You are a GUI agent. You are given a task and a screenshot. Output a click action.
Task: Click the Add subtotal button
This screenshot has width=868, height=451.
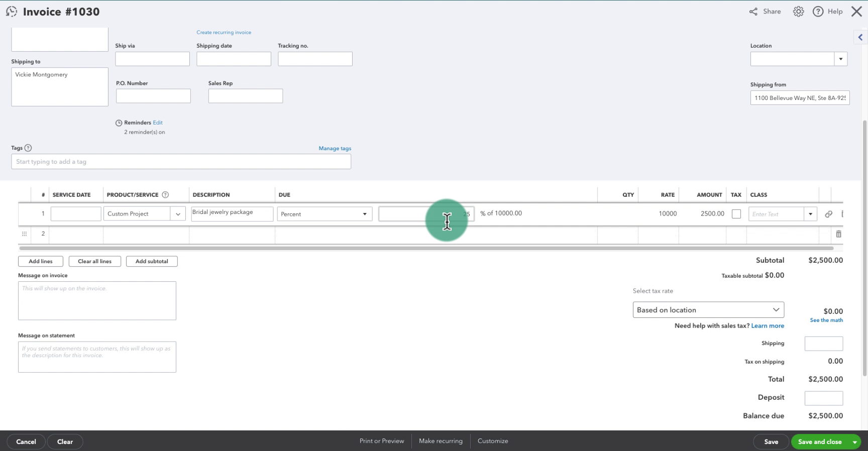click(152, 261)
